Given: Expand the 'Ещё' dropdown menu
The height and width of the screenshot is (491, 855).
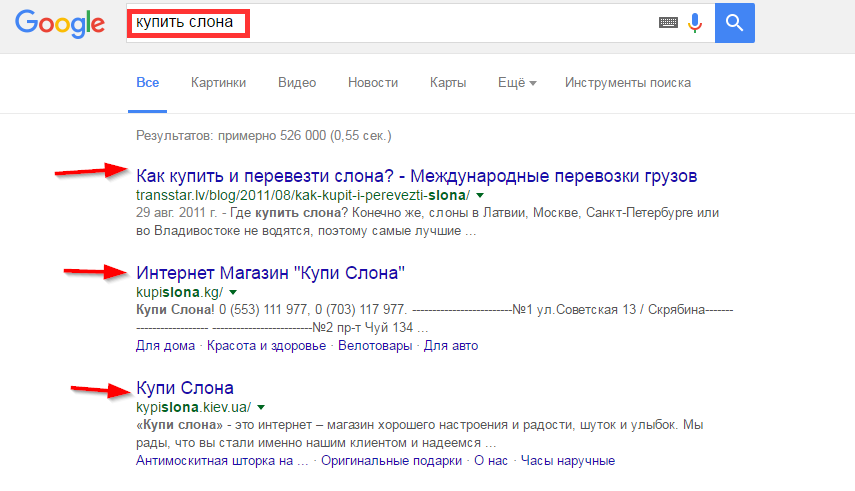Looking at the screenshot, I should coord(517,82).
